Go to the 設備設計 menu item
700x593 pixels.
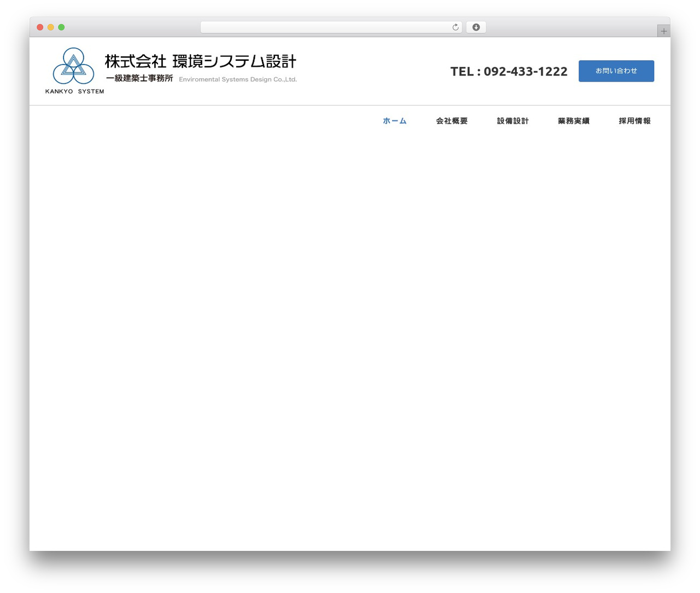coord(513,121)
